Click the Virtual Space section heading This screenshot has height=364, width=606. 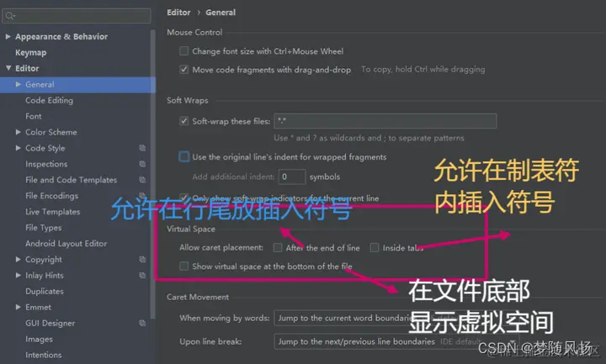click(191, 229)
